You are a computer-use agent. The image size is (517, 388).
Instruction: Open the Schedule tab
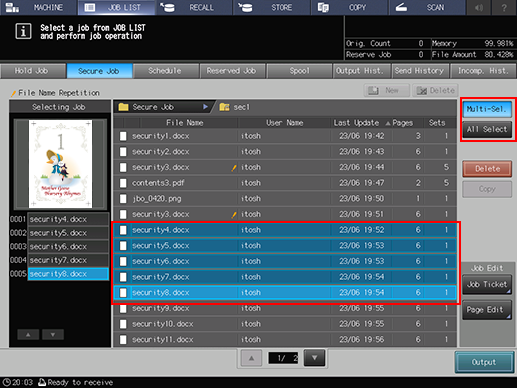tap(166, 71)
